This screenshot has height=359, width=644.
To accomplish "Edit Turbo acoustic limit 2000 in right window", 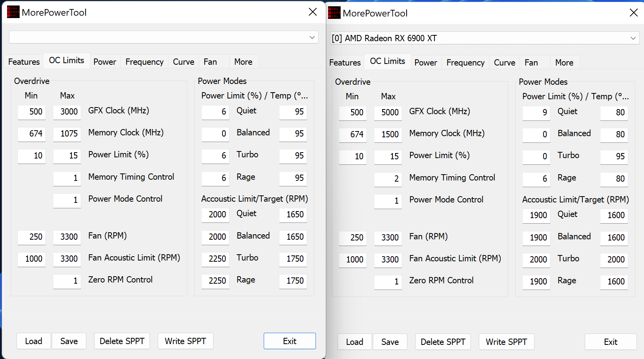I will point(536,260).
